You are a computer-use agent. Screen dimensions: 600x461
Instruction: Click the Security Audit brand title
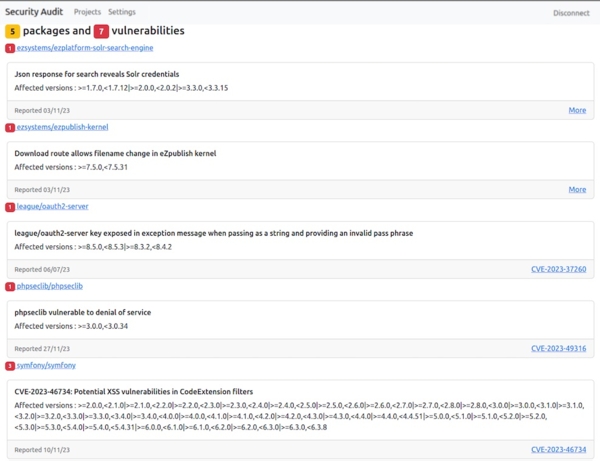point(35,12)
